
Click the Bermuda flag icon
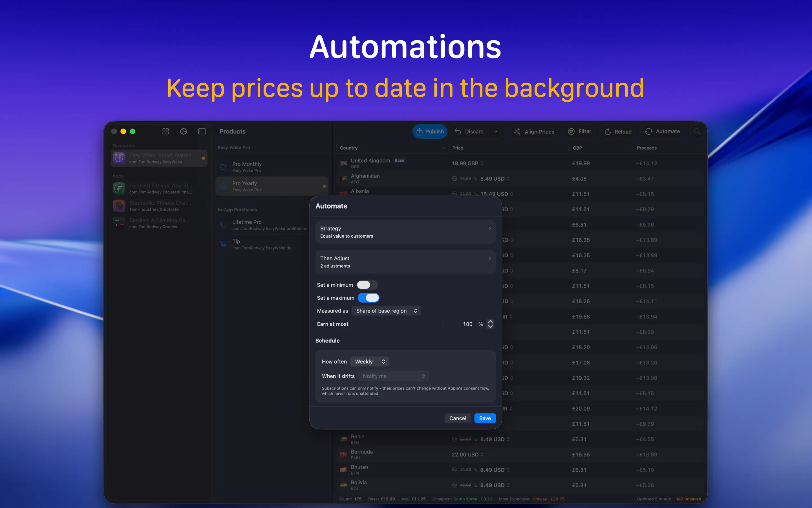(x=343, y=455)
